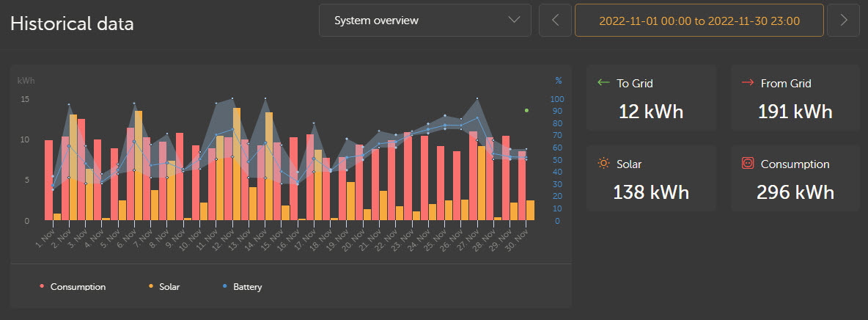Select the Solar 138 kWh card
This screenshot has width=868, height=320.
pyautogui.click(x=650, y=178)
